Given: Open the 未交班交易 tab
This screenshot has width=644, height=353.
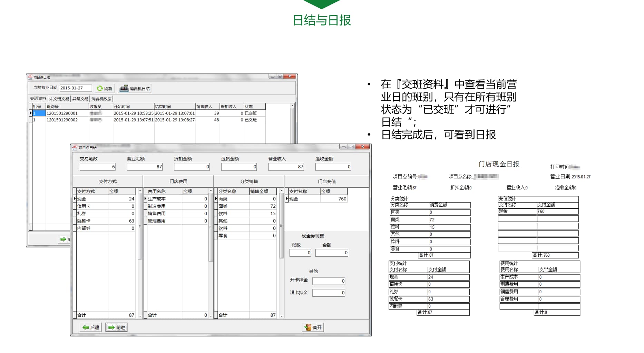Looking at the screenshot, I should tap(59, 98).
